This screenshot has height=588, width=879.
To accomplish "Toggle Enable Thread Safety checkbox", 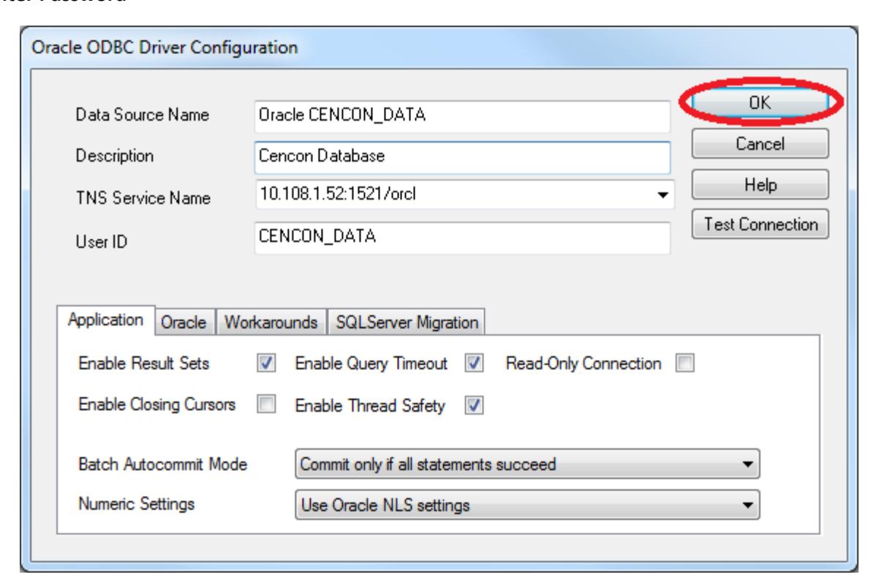I will click(x=473, y=407).
